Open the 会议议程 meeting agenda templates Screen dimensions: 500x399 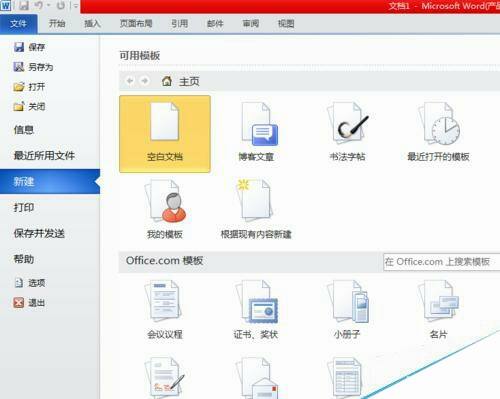coord(165,310)
